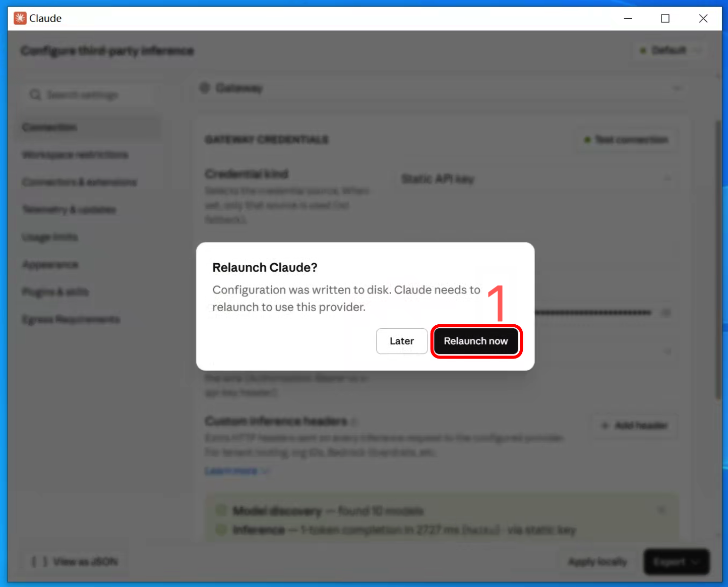Open the Default profile dropdown
Image resolution: width=728 pixels, height=587 pixels.
click(669, 50)
